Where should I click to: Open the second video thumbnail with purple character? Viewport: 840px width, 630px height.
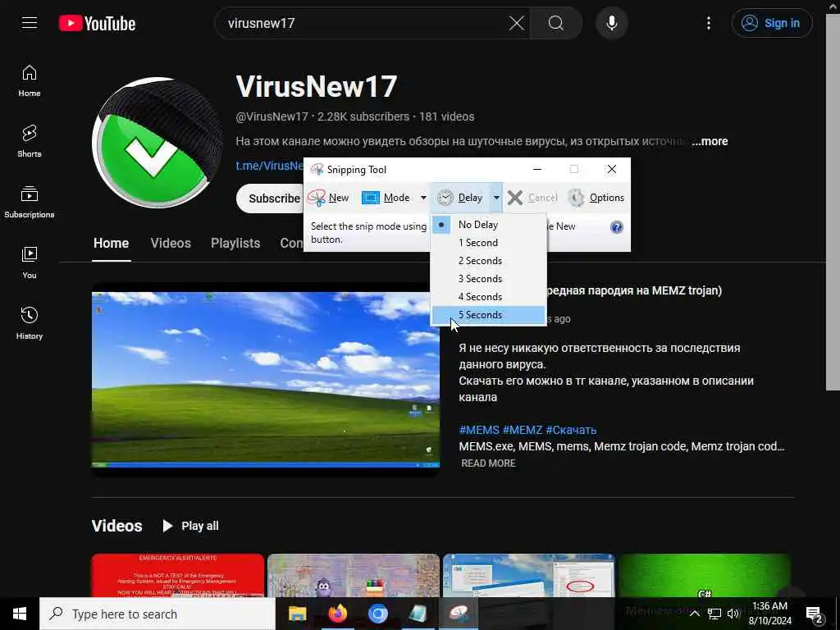click(354, 575)
